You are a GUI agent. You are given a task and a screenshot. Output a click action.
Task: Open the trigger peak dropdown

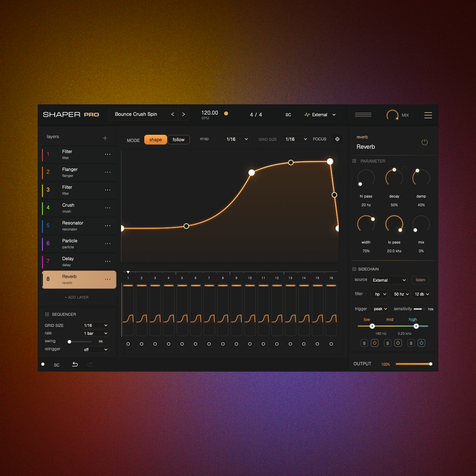point(379,309)
